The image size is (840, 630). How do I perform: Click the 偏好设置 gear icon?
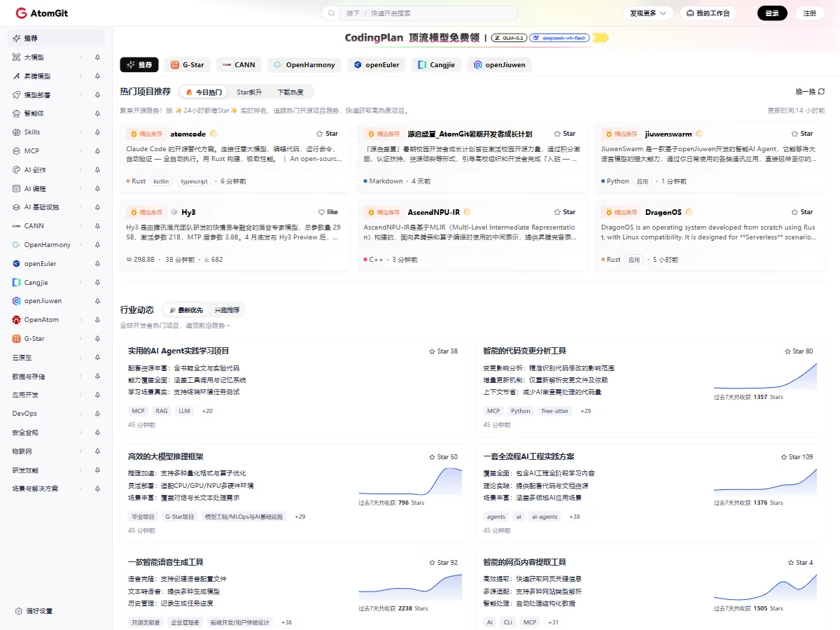point(19,611)
